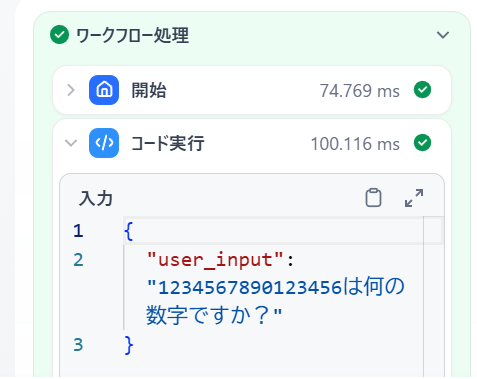Collapse the ワークフロー処理 panel chevron
The height and width of the screenshot is (379, 477).
(443, 35)
